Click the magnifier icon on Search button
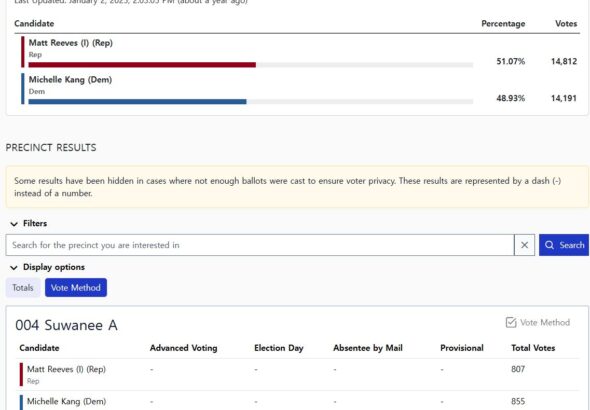 [x=549, y=245]
